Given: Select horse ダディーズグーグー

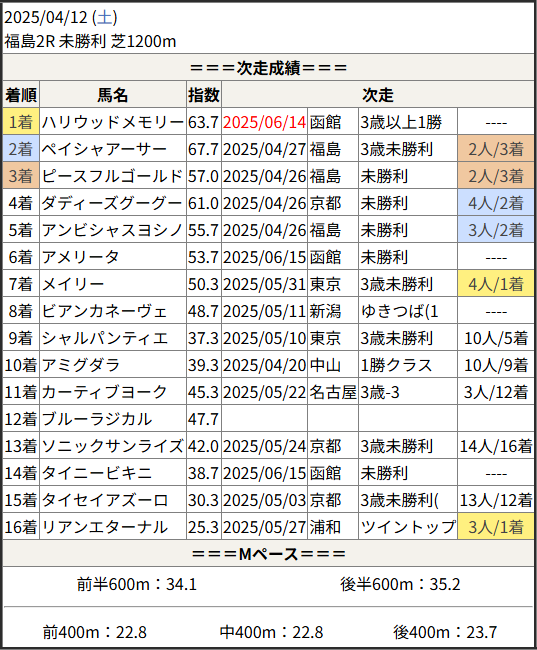Looking at the screenshot, I should pos(112,203).
